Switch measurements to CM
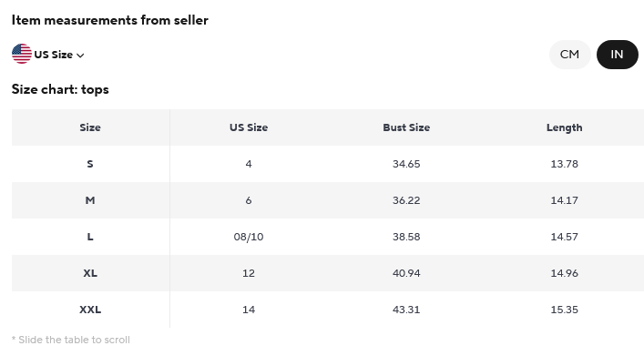 pos(569,55)
